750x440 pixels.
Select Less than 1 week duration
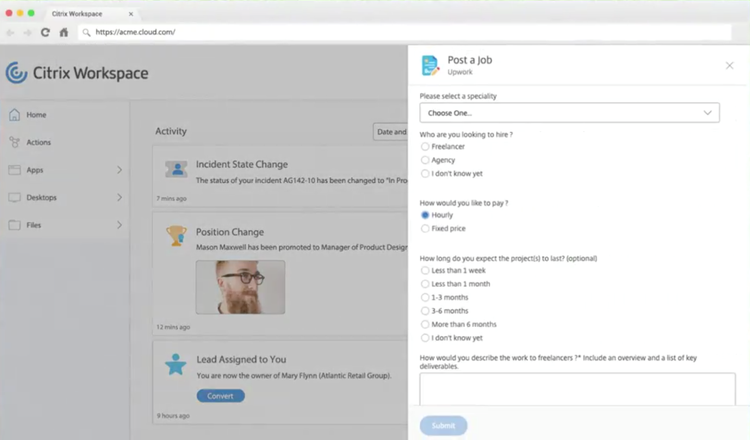(425, 270)
